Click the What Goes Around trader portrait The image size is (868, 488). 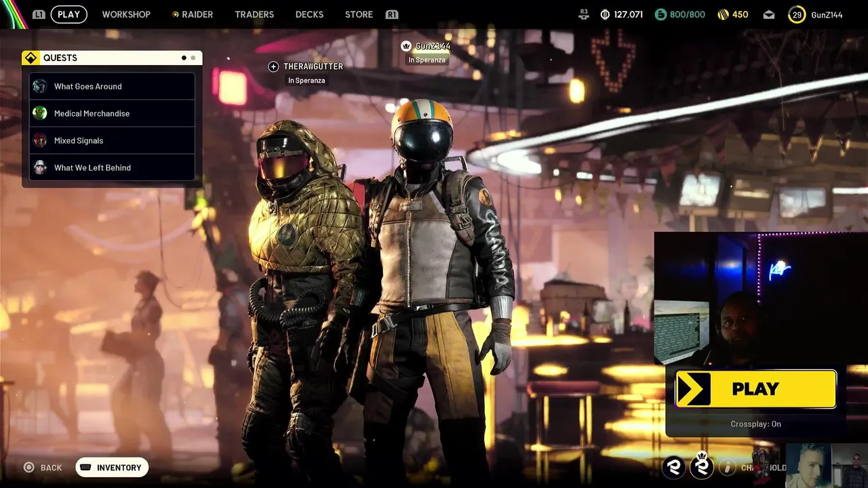coord(40,86)
